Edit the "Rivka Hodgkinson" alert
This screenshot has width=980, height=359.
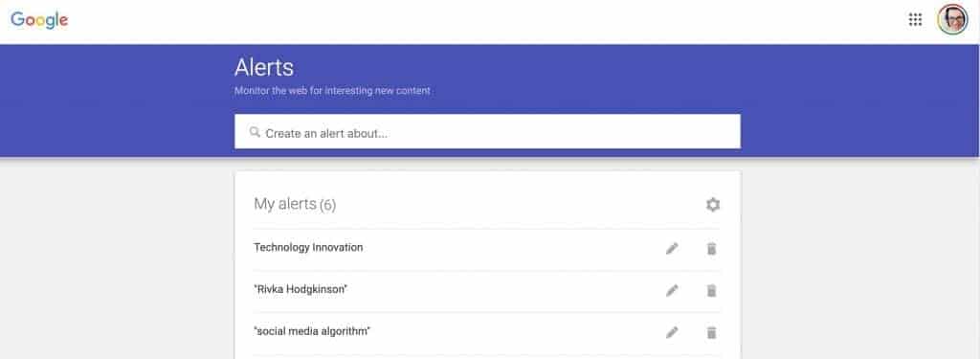(672, 291)
